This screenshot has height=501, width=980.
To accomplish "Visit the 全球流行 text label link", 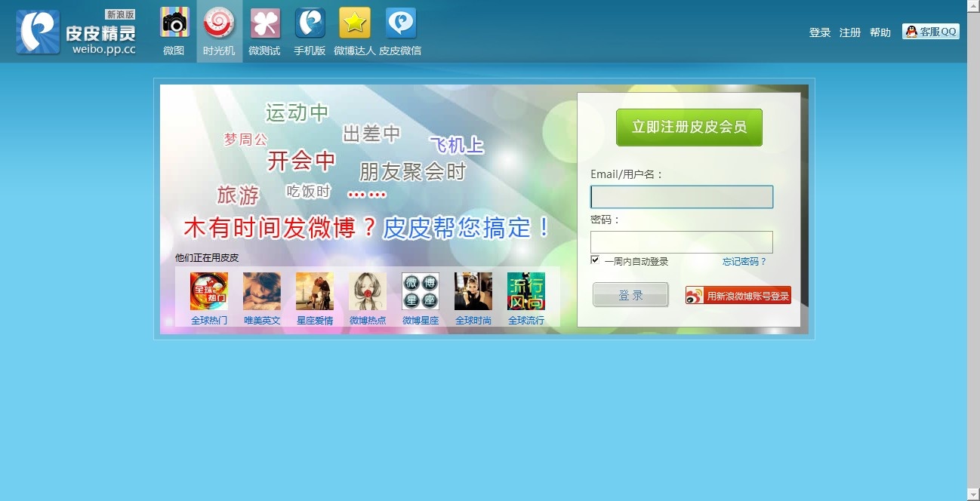I will (526, 321).
